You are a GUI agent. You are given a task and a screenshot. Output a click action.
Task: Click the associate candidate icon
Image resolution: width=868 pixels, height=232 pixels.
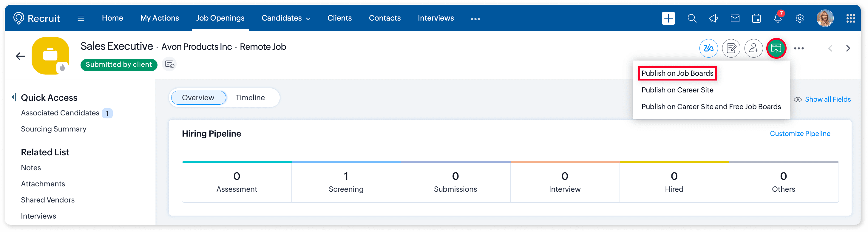[753, 49]
